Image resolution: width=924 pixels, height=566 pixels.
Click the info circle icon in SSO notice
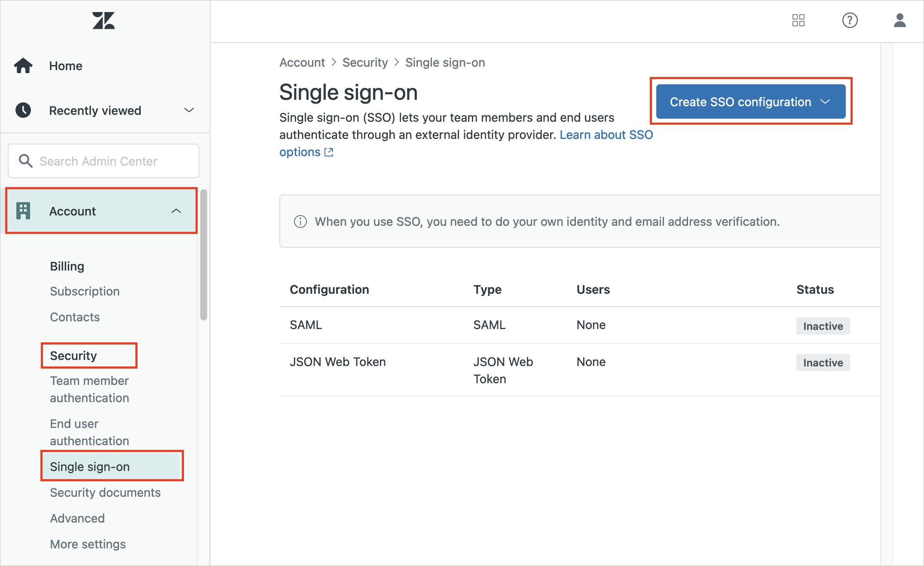(300, 221)
